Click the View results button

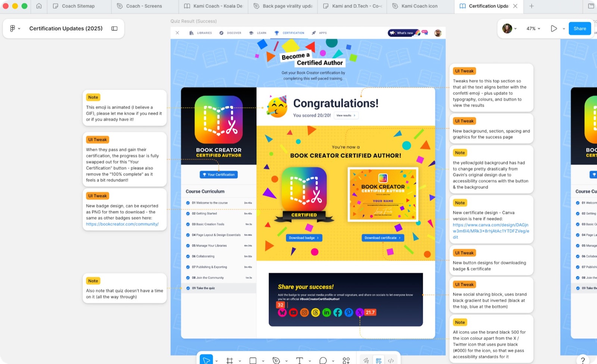pyautogui.click(x=346, y=116)
